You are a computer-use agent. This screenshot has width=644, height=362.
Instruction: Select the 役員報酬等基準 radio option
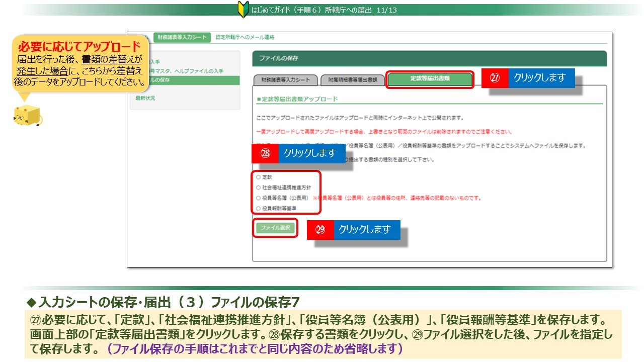coord(259,208)
